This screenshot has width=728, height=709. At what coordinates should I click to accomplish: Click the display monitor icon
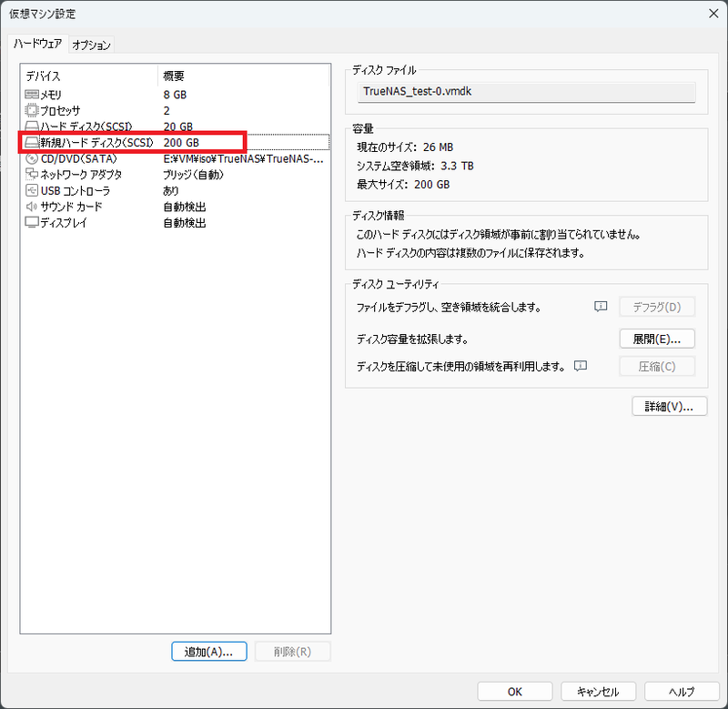click(32, 222)
